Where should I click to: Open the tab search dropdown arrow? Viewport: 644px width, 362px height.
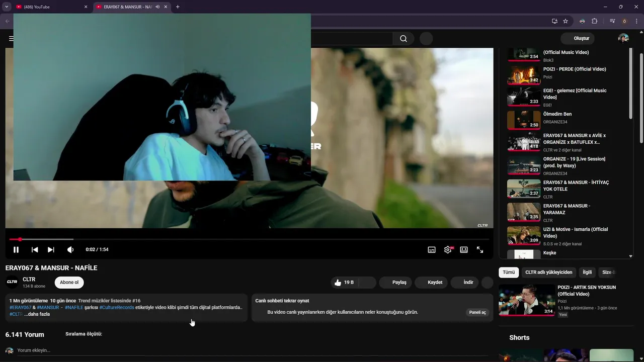pyautogui.click(x=7, y=7)
